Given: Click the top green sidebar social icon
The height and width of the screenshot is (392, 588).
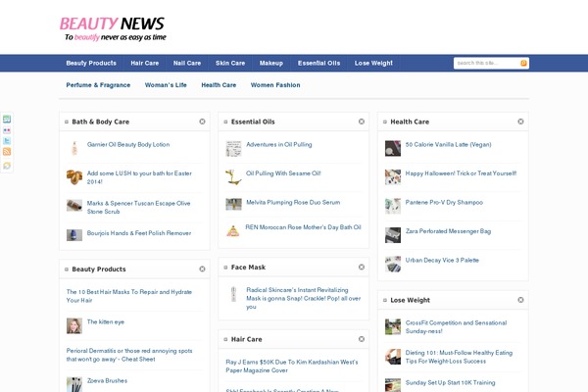Looking at the screenshot, I should 7,120.
